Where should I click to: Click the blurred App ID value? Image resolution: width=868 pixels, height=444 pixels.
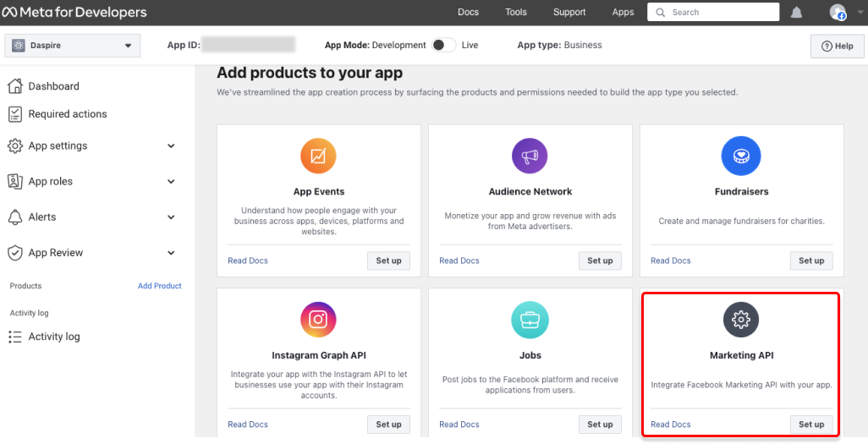[248, 45]
